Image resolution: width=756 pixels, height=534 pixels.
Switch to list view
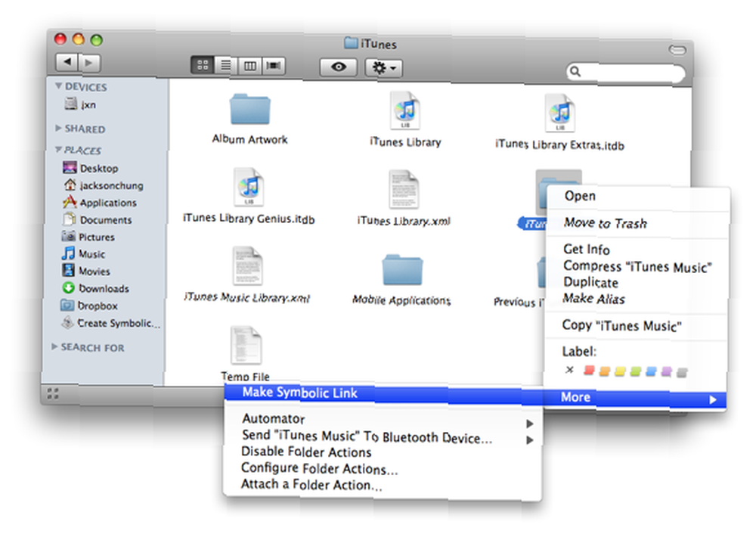pyautogui.click(x=225, y=65)
